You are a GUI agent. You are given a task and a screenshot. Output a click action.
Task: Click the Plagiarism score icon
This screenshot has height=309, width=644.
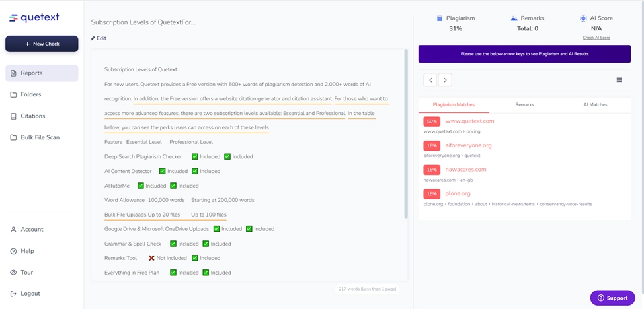coord(440,18)
